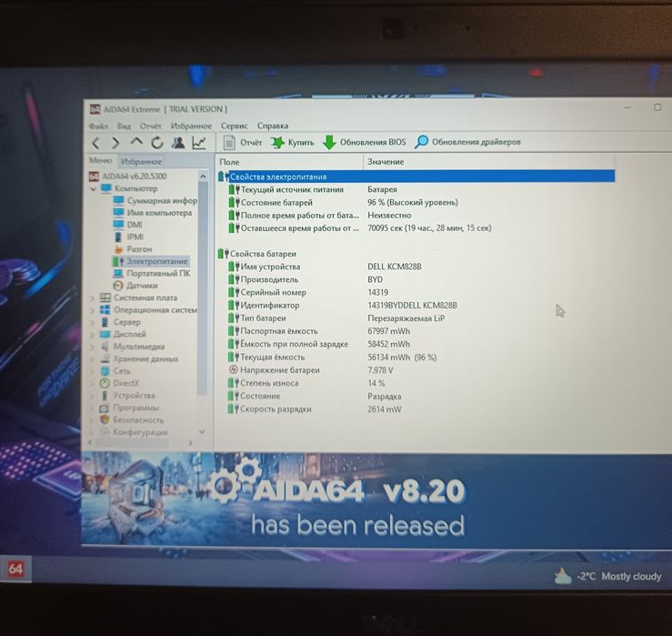Expand the Хранение данных node
The height and width of the screenshot is (636, 672).
(92, 359)
